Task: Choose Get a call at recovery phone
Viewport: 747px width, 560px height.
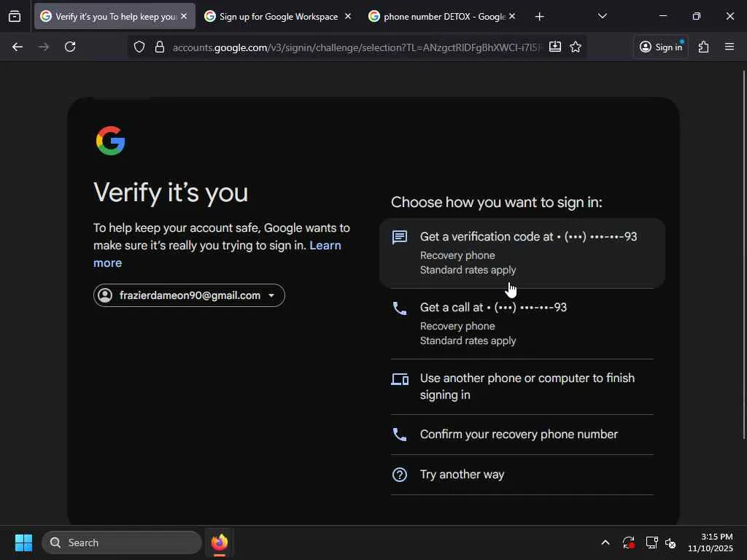Action: pos(522,324)
